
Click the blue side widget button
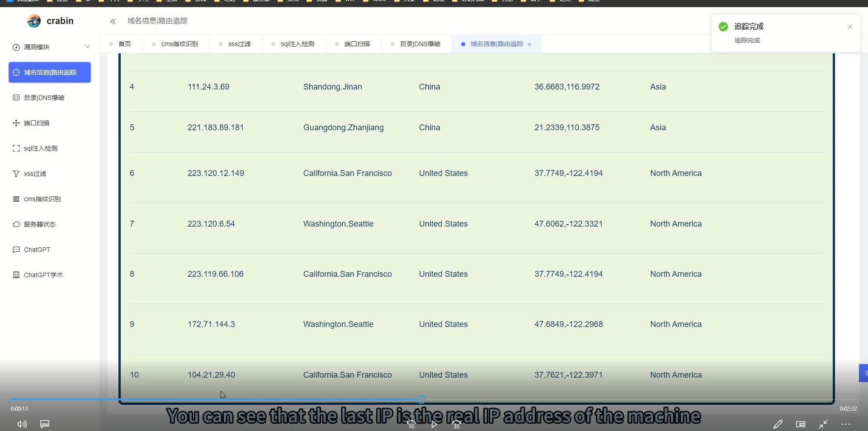(x=863, y=373)
